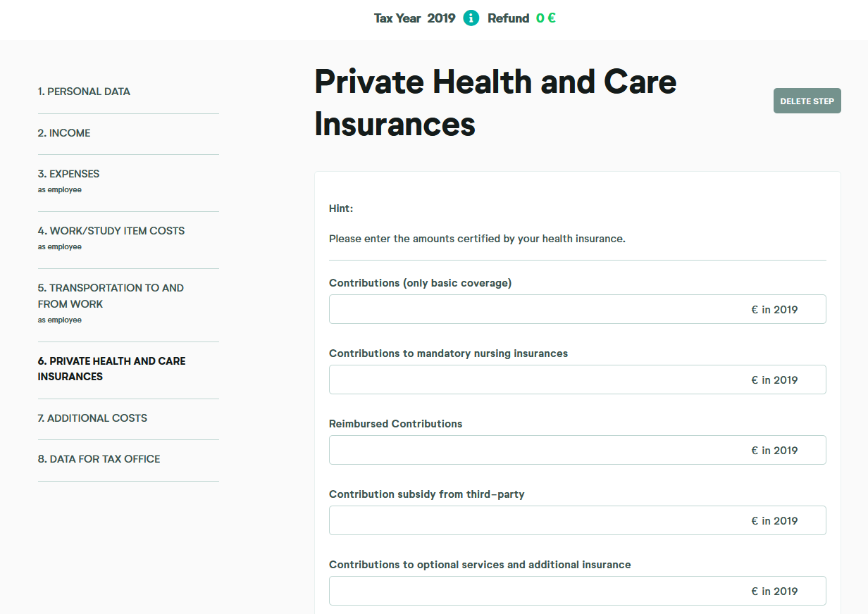Image resolution: width=868 pixels, height=614 pixels.
Task: Select Private Health and Care Insurances step
Action: pyautogui.click(x=112, y=368)
